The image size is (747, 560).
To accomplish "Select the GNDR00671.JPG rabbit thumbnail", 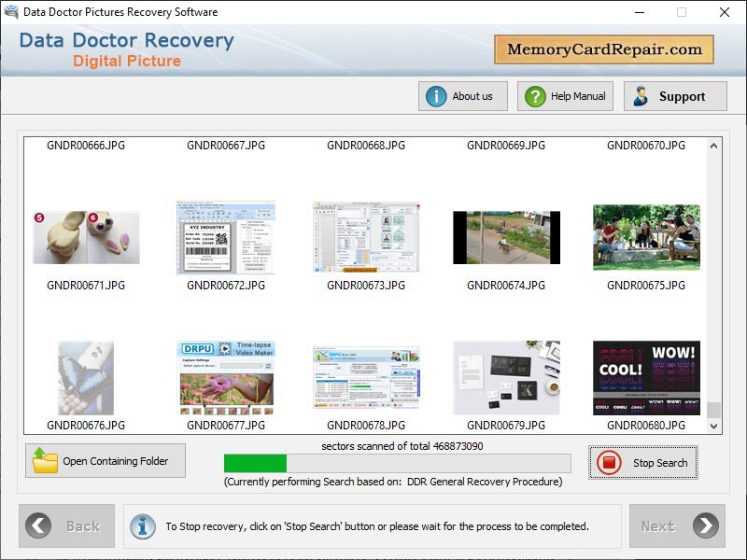I will point(86,236).
